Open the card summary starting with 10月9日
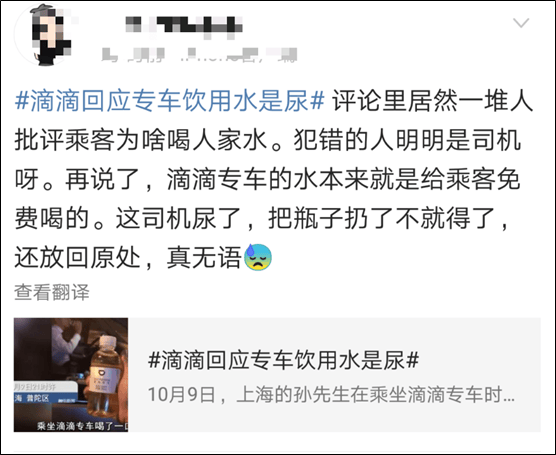 (x=331, y=395)
